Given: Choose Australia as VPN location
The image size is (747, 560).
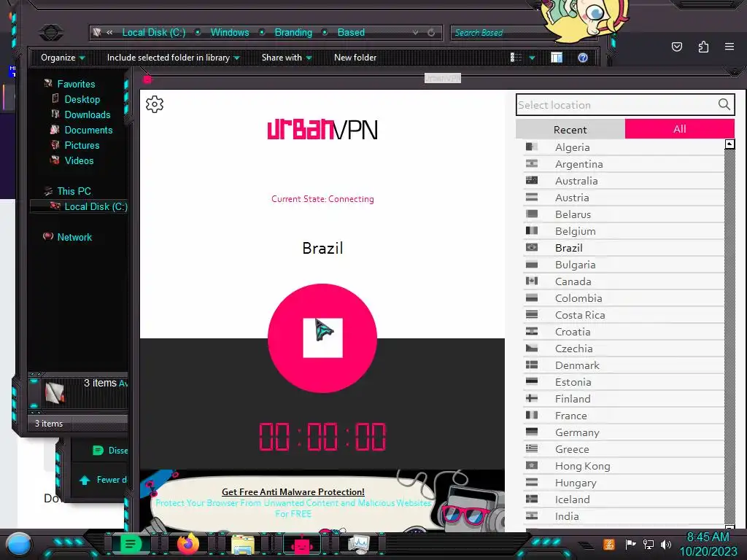Looking at the screenshot, I should (x=624, y=181).
